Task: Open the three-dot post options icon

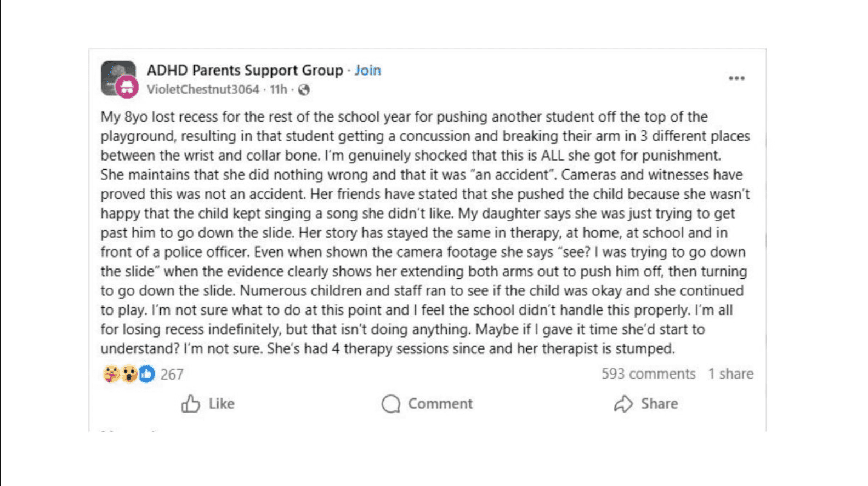Action: pos(737,77)
